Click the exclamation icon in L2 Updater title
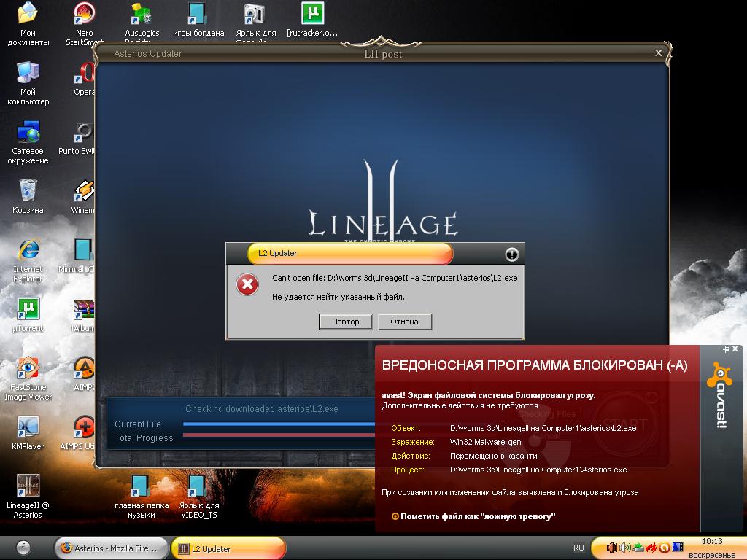The image size is (747, 560). [511, 254]
